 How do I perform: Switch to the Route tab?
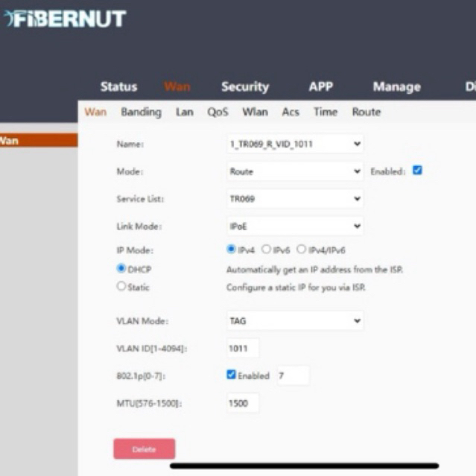pyautogui.click(x=366, y=112)
